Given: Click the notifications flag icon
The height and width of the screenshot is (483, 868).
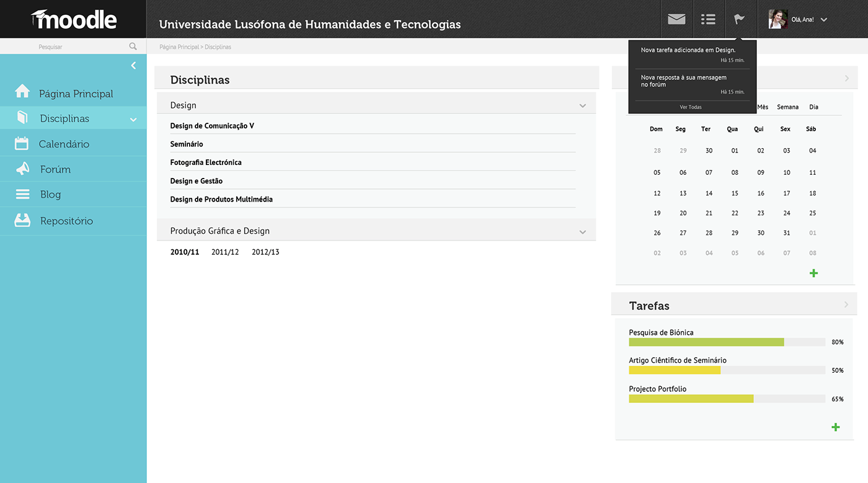Looking at the screenshot, I should point(740,19).
